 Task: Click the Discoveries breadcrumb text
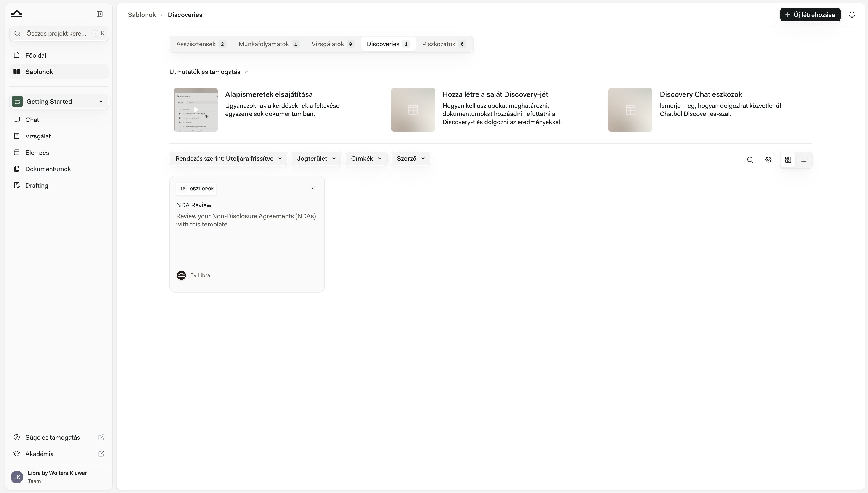(185, 15)
